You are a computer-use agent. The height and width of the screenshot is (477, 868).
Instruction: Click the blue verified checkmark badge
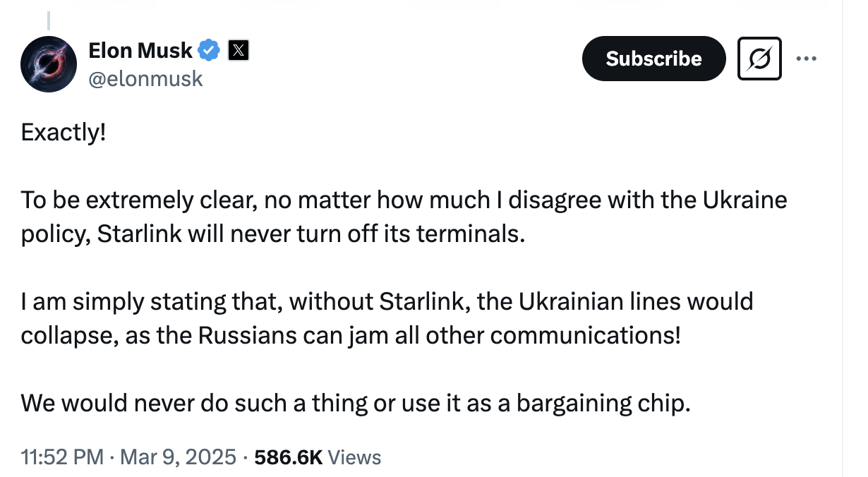click(x=210, y=50)
